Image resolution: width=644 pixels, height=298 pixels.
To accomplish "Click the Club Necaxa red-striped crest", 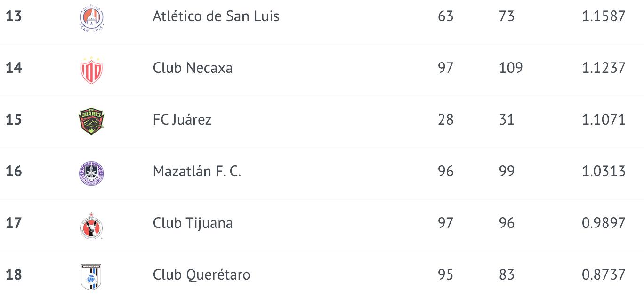I will [91, 70].
